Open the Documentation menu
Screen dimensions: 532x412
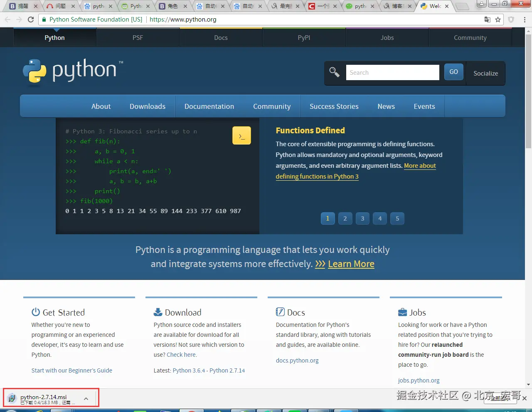pos(209,106)
